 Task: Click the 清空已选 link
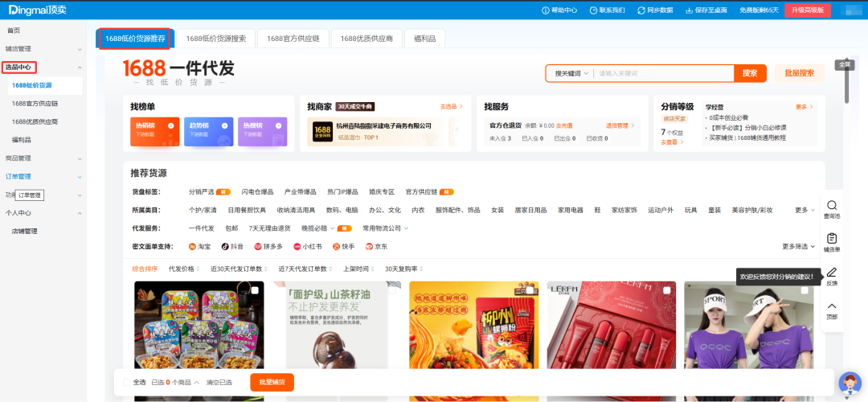point(219,383)
